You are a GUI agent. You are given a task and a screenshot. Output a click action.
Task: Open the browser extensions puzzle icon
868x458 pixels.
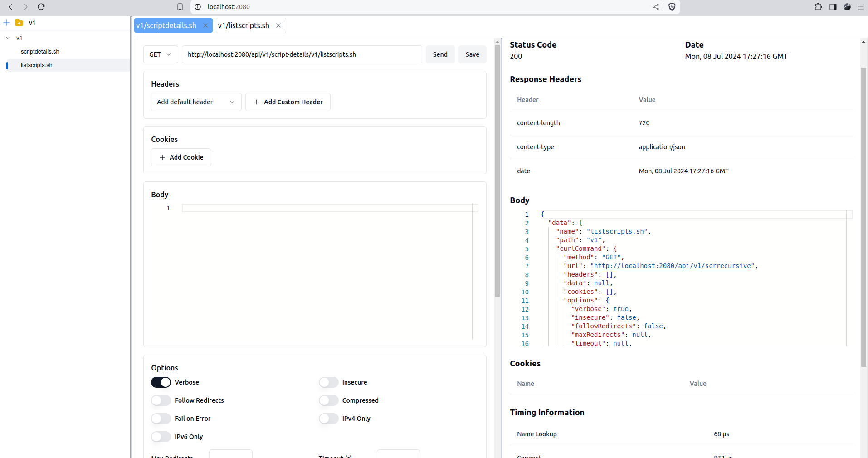pyautogui.click(x=818, y=7)
